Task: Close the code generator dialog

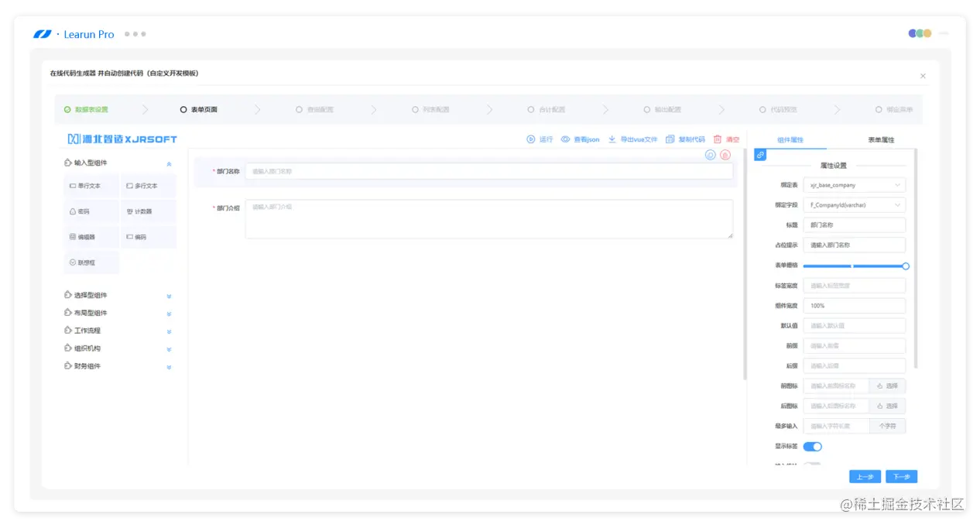Action: click(923, 76)
